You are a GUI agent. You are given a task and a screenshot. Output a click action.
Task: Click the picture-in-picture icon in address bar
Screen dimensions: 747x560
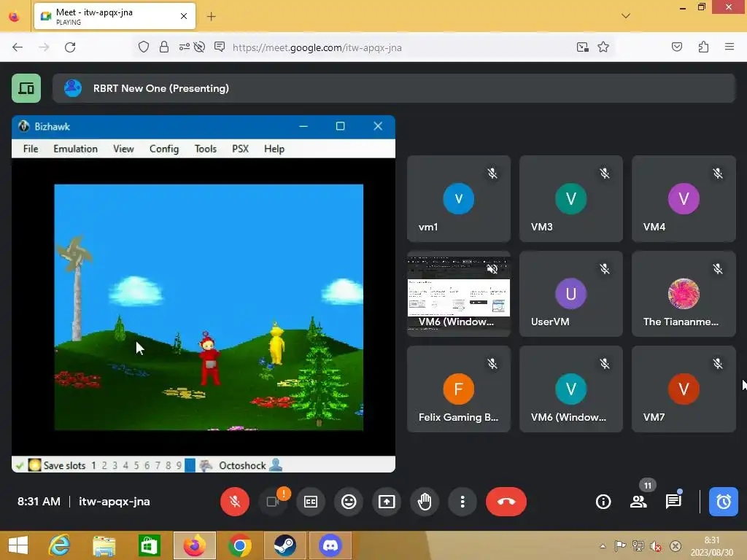coord(582,47)
